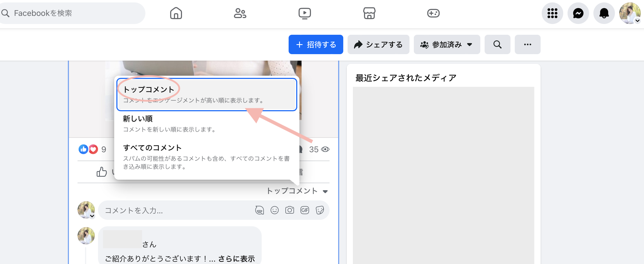Open Messenger chat icon
Screen dimensions: 644x264
pos(578,13)
